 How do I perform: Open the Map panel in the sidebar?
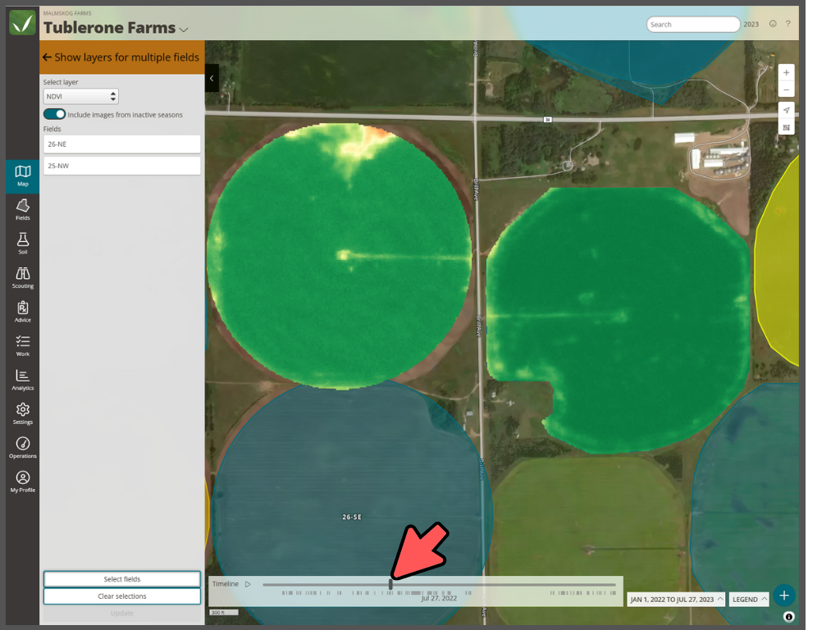22,174
